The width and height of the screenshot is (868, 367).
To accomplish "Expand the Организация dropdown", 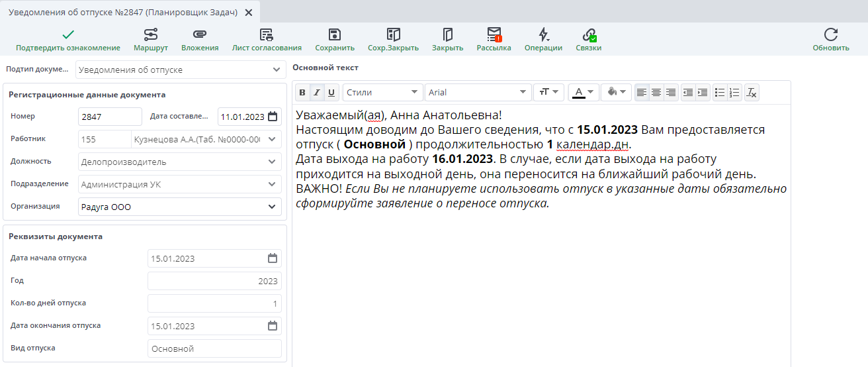I will pos(272,207).
